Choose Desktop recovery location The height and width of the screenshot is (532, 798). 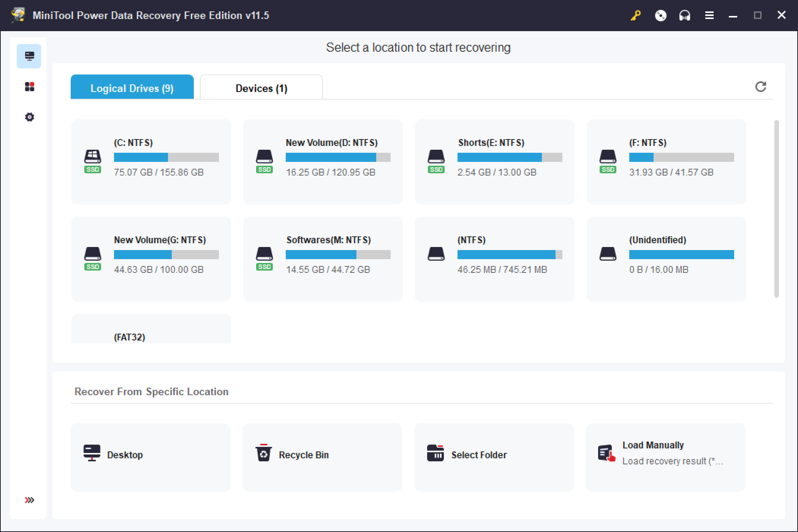pyautogui.click(x=150, y=458)
